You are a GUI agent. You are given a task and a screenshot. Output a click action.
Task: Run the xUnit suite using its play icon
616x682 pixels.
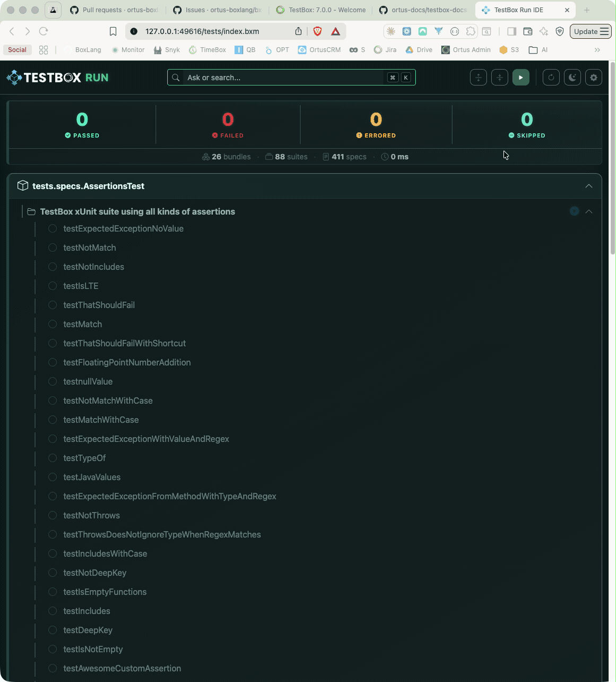click(574, 211)
